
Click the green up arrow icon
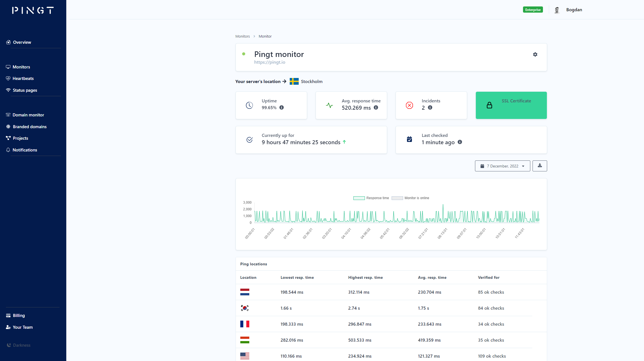point(344,142)
